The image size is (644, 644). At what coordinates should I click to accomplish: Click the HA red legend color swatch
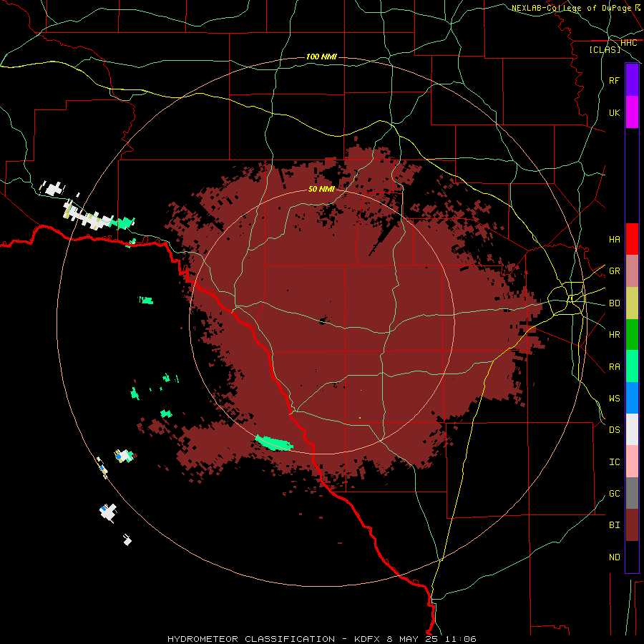632,239
